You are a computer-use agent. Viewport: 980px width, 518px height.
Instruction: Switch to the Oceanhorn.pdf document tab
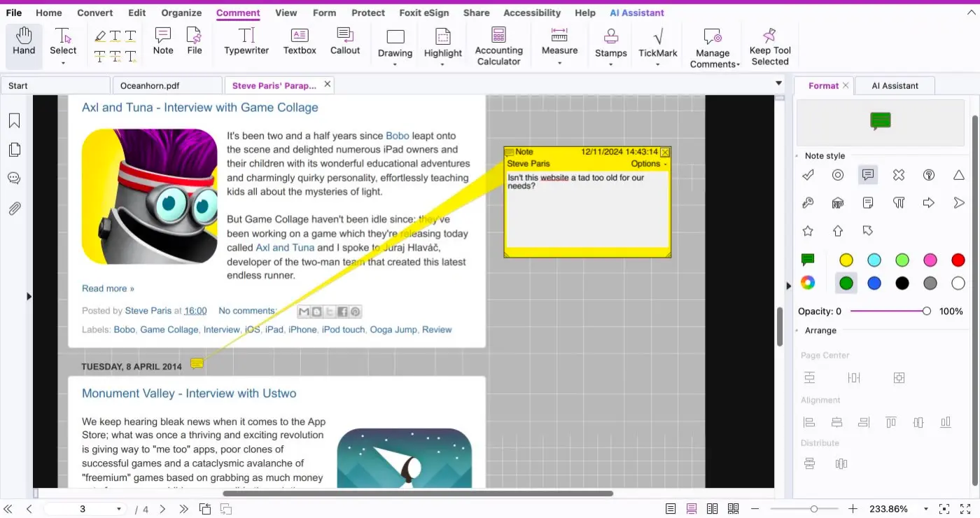(167, 85)
